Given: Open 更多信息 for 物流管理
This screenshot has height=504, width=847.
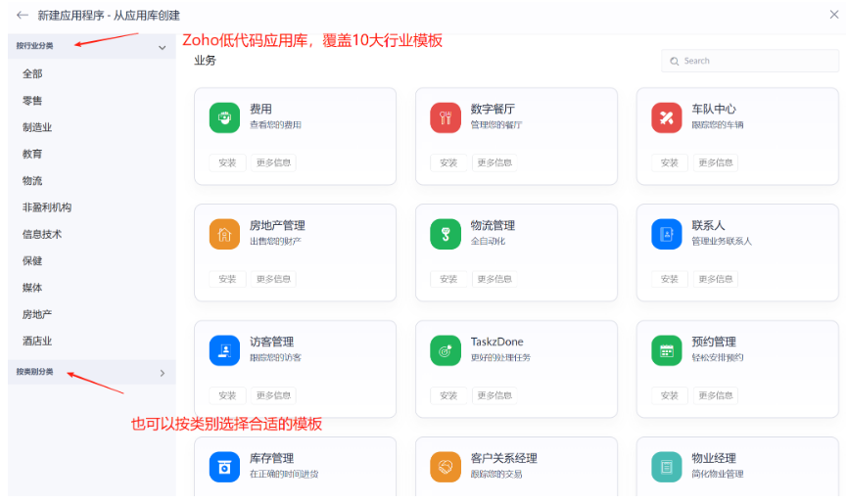Looking at the screenshot, I should (x=494, y=279).
